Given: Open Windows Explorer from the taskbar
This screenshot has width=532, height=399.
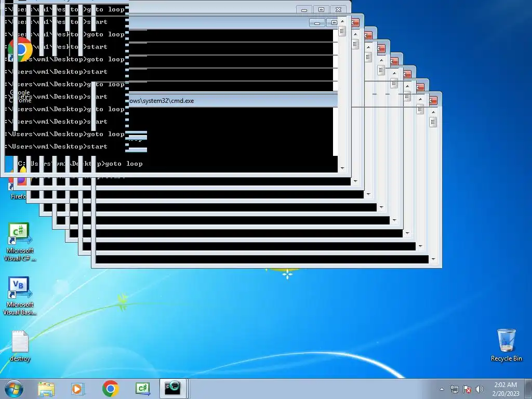Looking at the screenshot, I should click(46, 389).
